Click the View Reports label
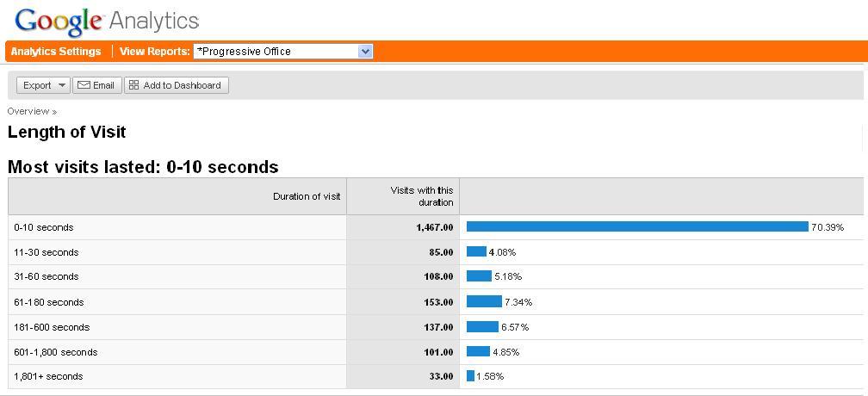The image size is (868, 396). [155, 52]
